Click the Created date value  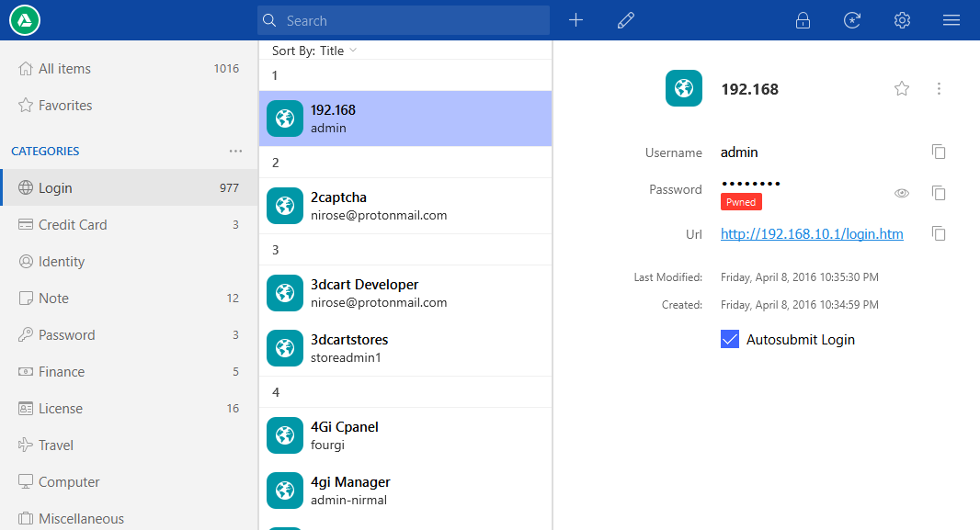tap(800, 305)
